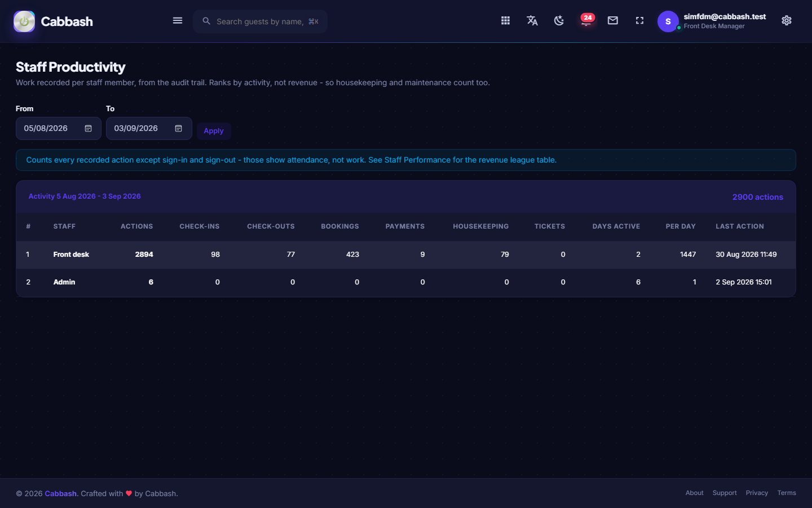The image size is (812, 508).
Task: Click the 30 Aug 2026 11:49 timestamp
Action: tap(746, 255)
